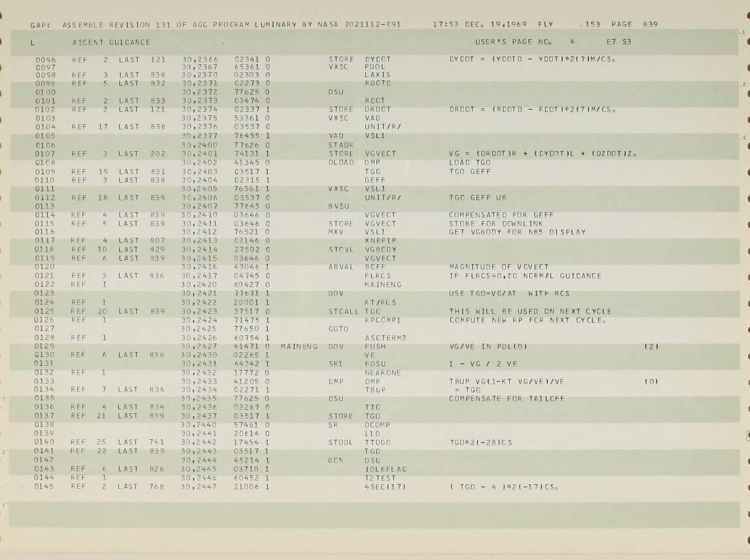Click the 'ABVAL' opcode
The height and width of the screenshot is (560, 750).
point(341,267)
